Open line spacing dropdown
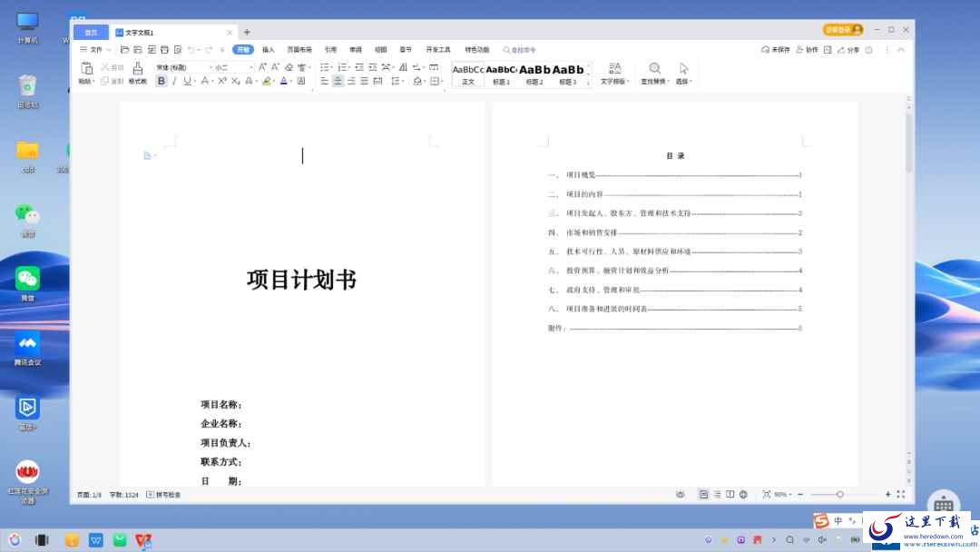The image size is (980, 552). pos(397,82)
